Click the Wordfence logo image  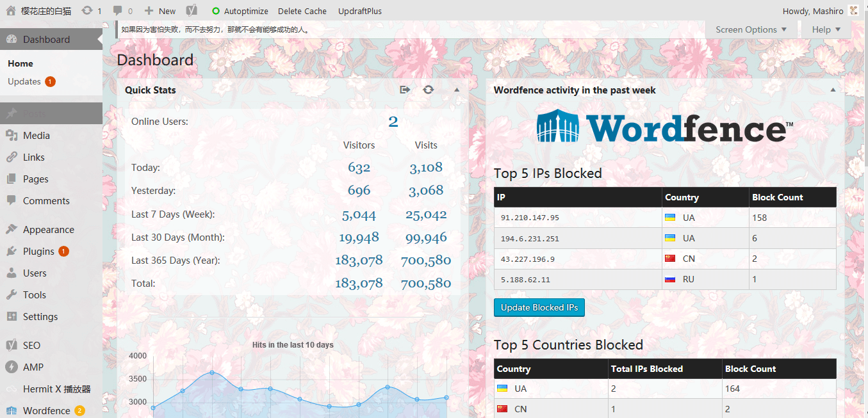(x=665, y=125)
